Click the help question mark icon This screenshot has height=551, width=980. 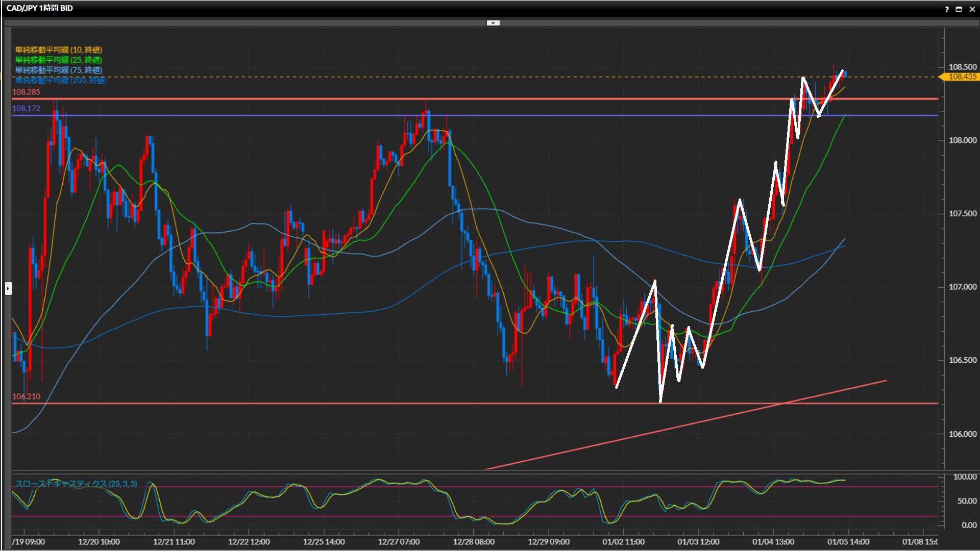tap(947, 9)
